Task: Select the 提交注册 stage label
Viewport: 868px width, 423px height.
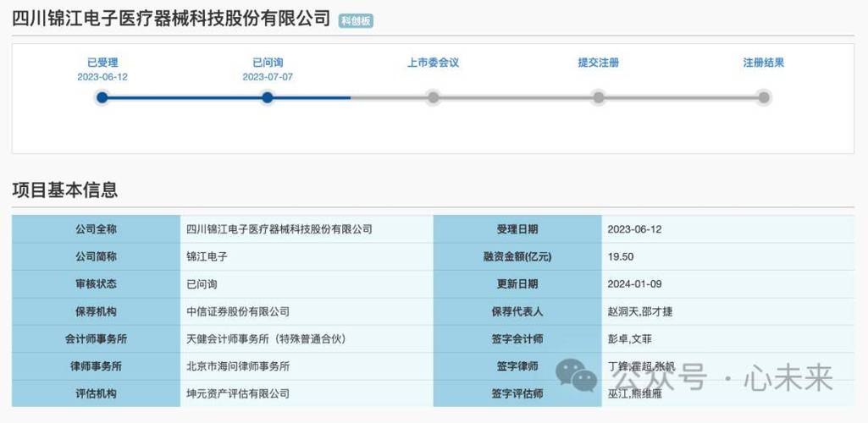Action: click(x=599, y=63)
